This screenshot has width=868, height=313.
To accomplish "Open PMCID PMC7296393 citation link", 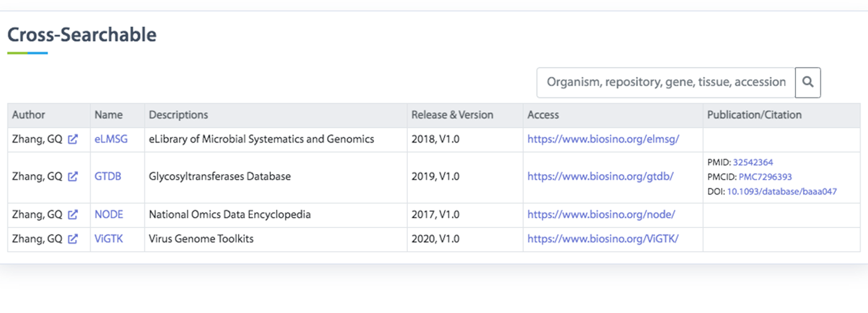I will point(765,177).
